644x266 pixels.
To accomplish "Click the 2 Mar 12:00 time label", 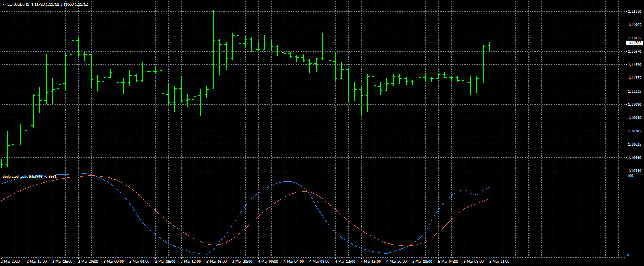I will (37, 262).
